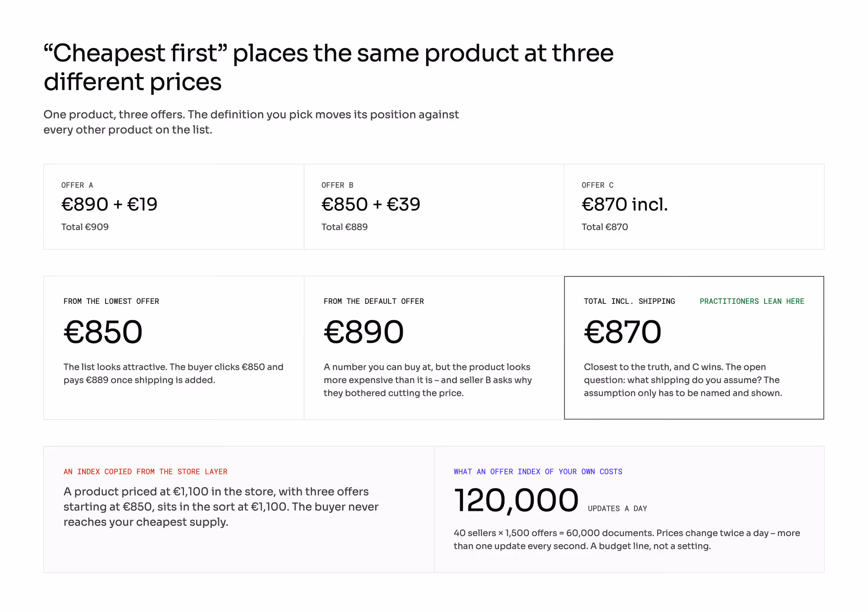The height and width of the screenshot is (612, 868).
Task: Click the red AN INDEX COPIED FROM THE STORE LAYER heading
Action: 145,472
